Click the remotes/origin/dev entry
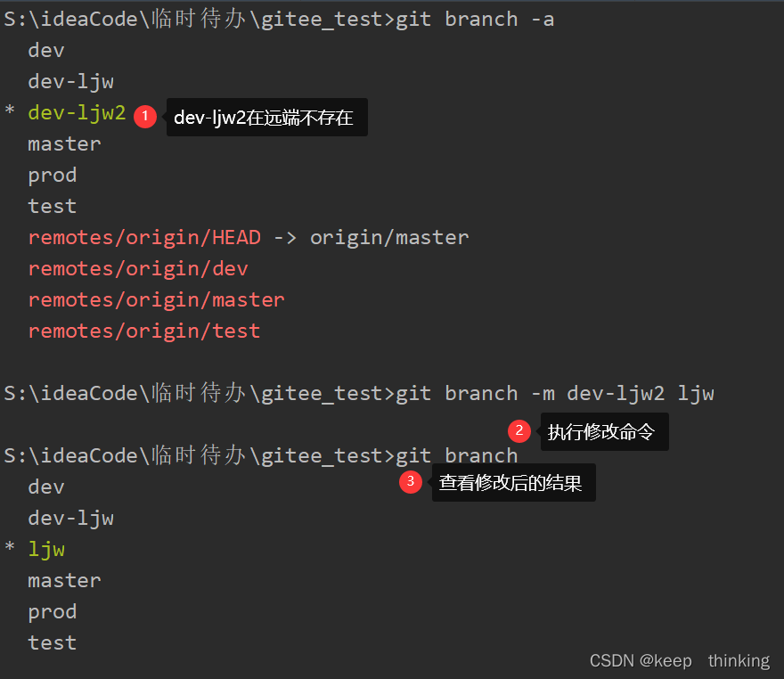The height and width of the screenshot is (679, 784). pos(138,269)
